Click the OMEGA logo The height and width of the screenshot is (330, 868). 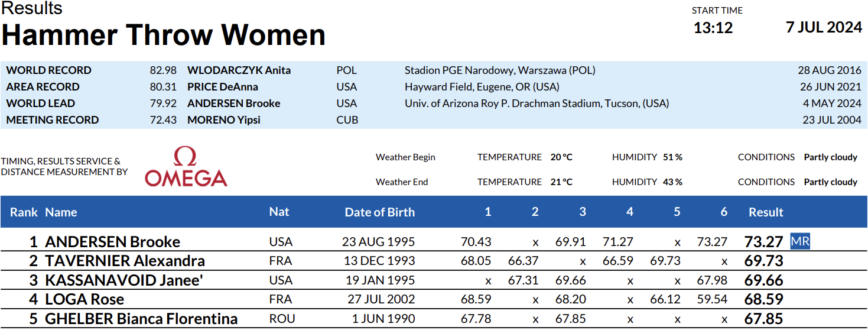click(x=186, y=167)
